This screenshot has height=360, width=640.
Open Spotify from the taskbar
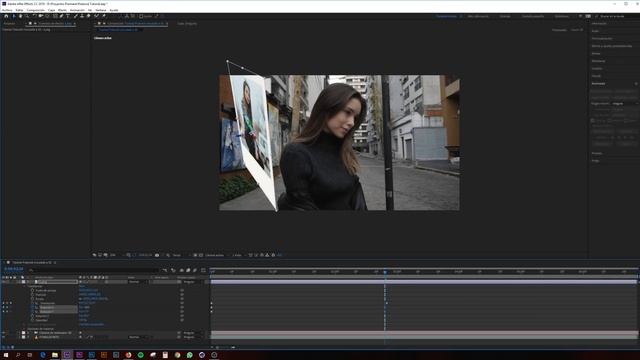pyautogui.click(x=140, y=355)
